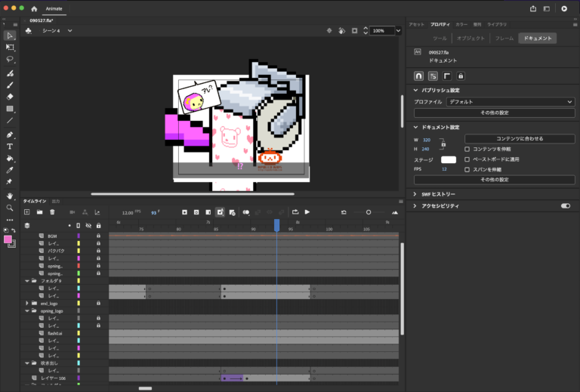This screenshot has width=580, height=392.
Task: Expand the SWF ヒストリー section
Action: pyautogui.click(x=415, y=194)
